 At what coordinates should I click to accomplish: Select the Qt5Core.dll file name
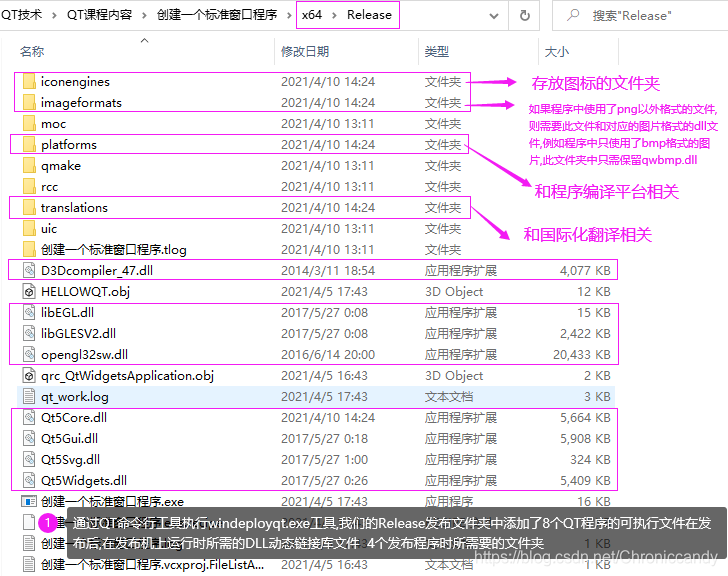[x=74, y=418]
